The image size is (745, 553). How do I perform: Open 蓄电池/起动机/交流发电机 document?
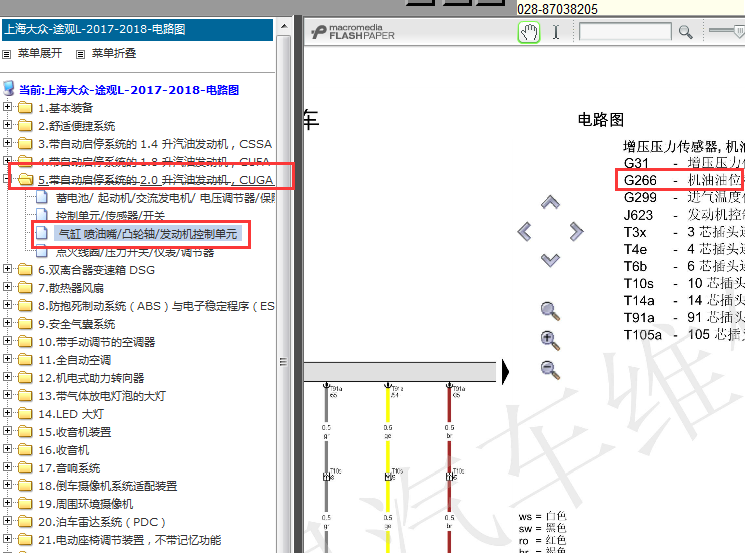click(x=165, y=198)
